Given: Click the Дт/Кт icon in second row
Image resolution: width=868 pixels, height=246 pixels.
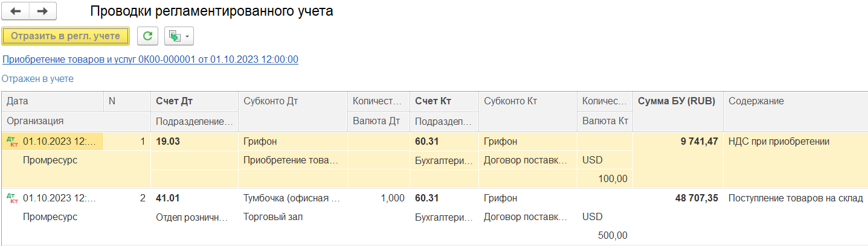Looking at the screenshot, I should coord(12,198).
